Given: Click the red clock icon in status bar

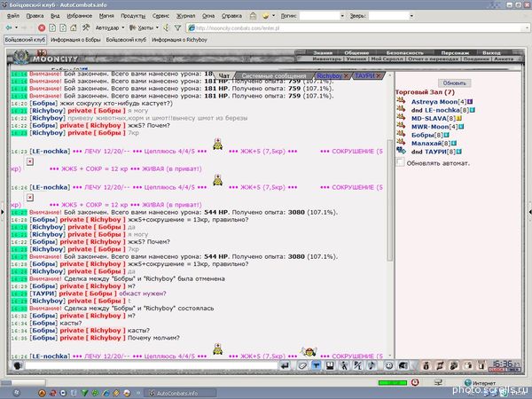Looking at the screenshot, I should pos(415,382).
